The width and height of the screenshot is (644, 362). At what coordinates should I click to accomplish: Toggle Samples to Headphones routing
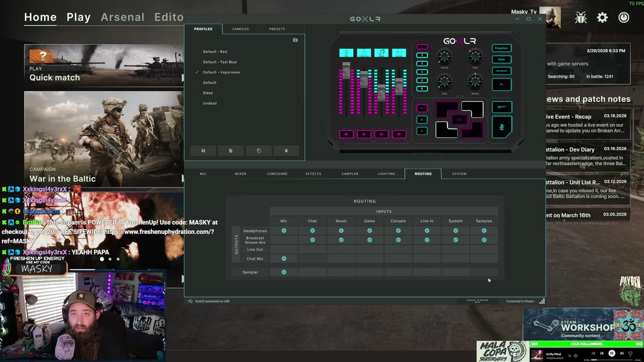[x=484, y=231]
